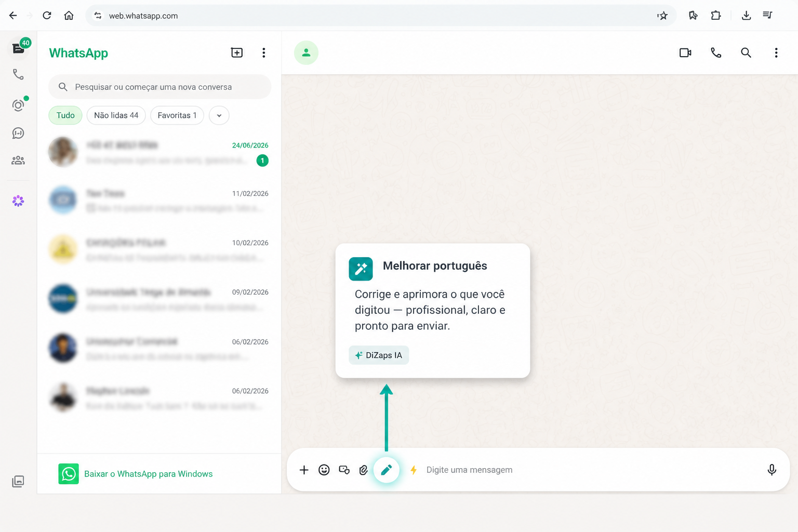Open the Calls section in sidebar
Viewport: 798px width, 532px height.
pos(18,75)
